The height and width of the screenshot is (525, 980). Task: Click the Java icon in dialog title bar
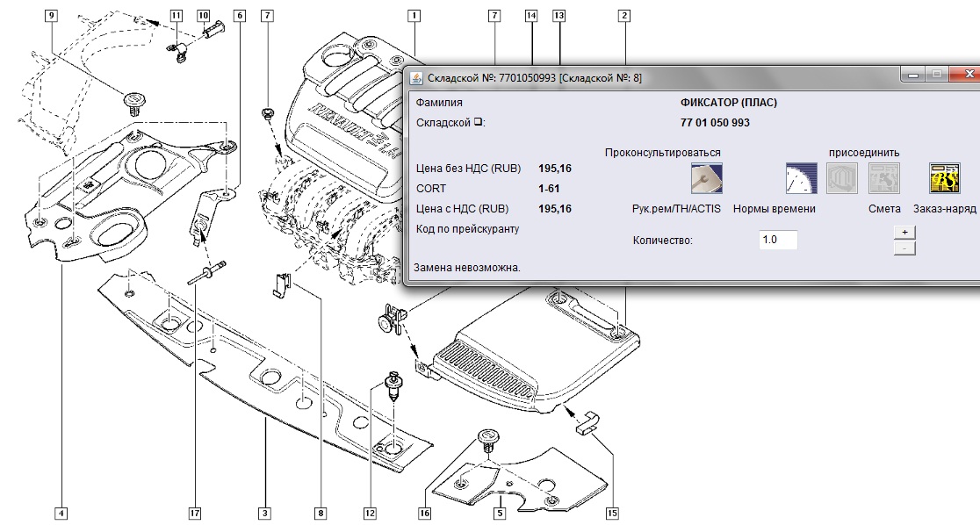pyautogui.click(x=415, y=77)
